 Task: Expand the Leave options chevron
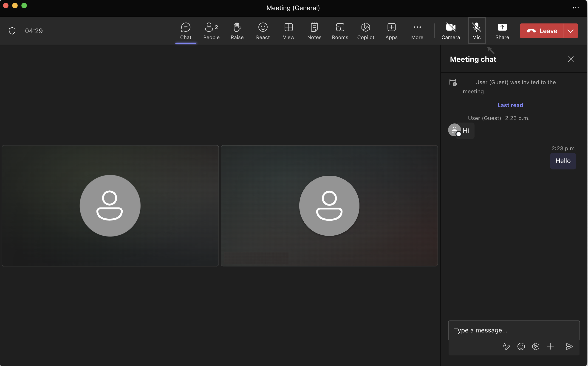coord(571,31)
